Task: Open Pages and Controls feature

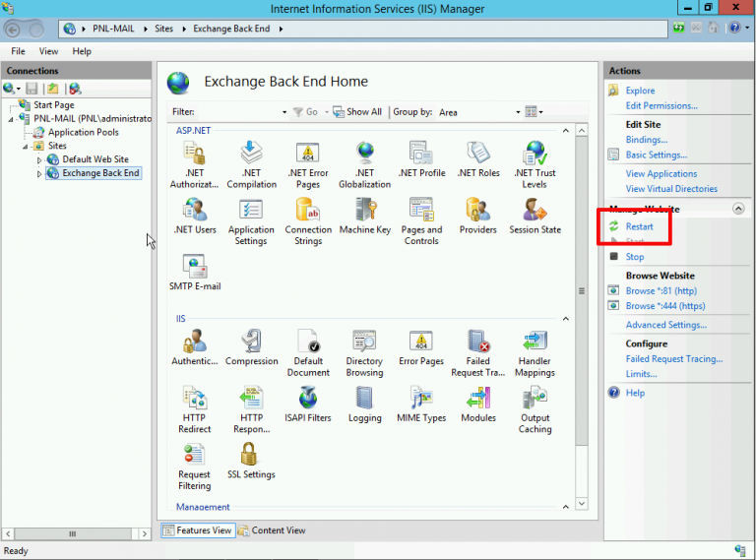Action: [421, 221]
